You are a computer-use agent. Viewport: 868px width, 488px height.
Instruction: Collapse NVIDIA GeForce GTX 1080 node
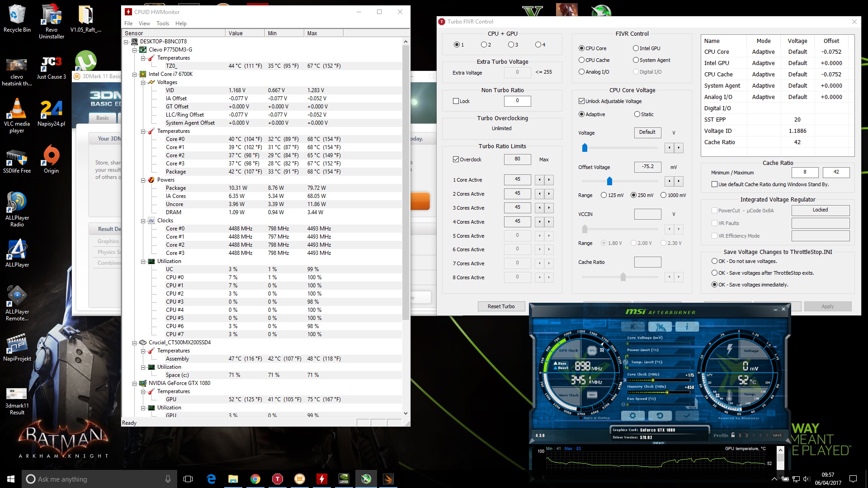click(134, 384)
